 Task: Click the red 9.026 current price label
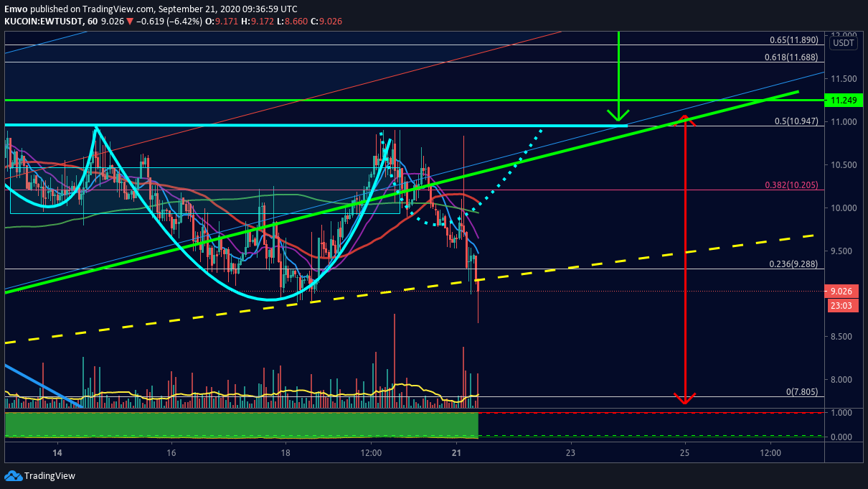coord(842,292)
